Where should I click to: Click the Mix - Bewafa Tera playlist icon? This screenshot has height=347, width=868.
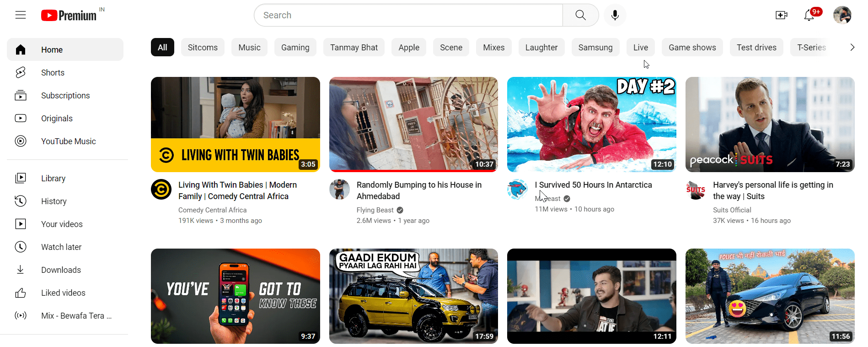[21, 315]
